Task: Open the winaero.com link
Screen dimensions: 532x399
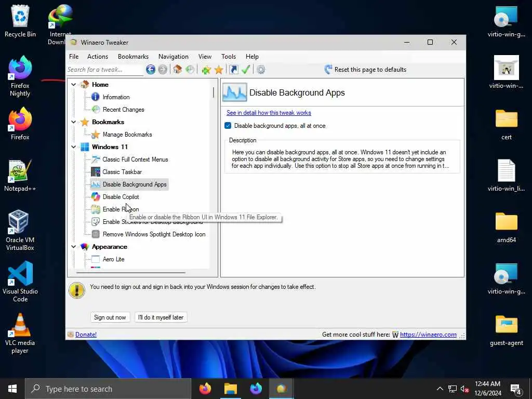Action: tap(428, 335)
